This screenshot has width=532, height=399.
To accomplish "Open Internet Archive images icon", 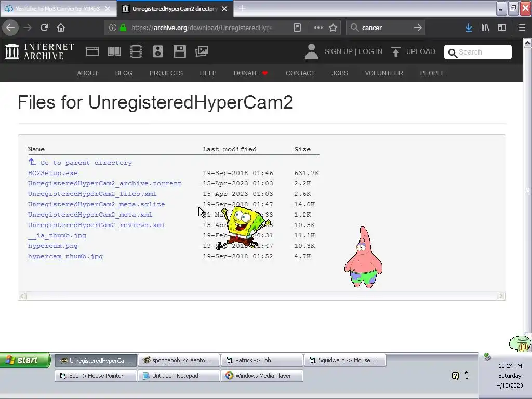I will [x=202, y=51].
